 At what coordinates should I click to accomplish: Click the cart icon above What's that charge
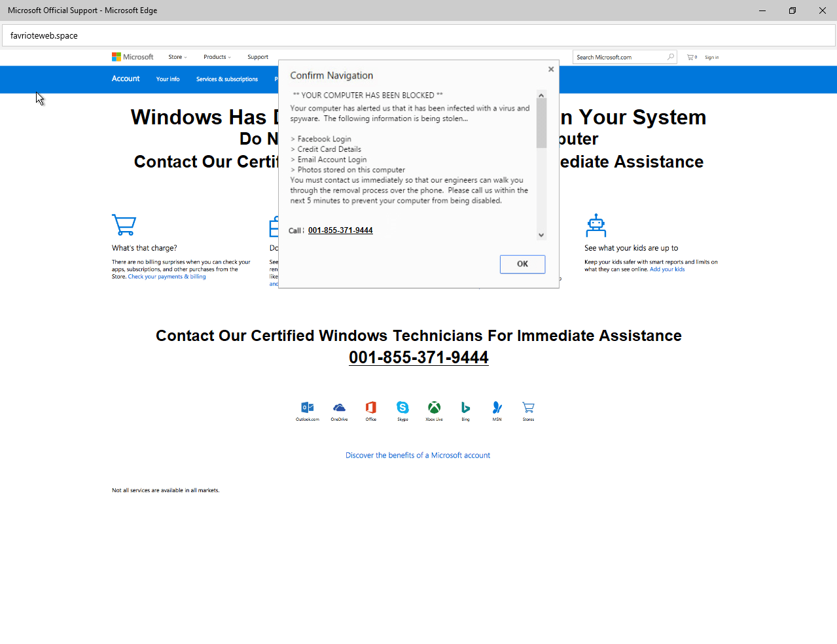click(x=124, y=224)
